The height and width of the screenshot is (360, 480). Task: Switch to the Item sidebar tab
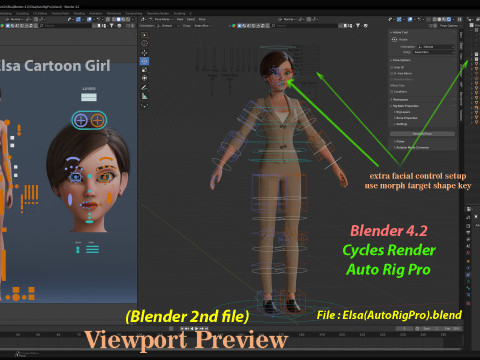coord(461,35)
